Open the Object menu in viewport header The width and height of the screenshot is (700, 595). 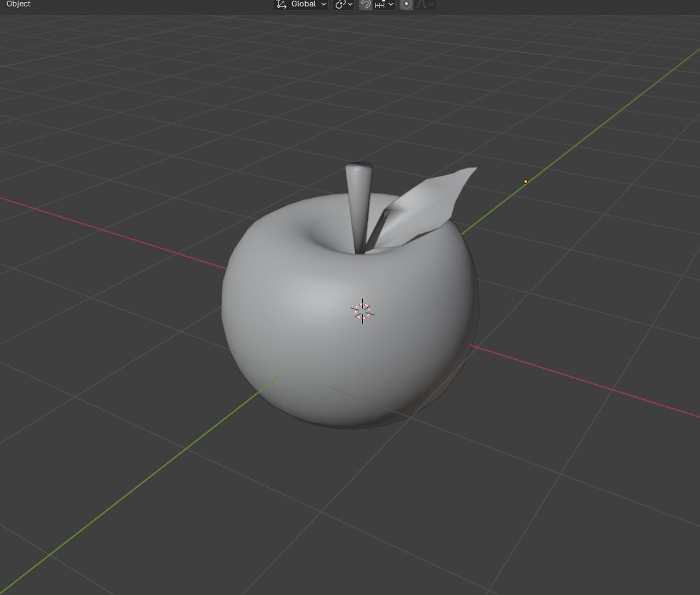tap(19, 4)
